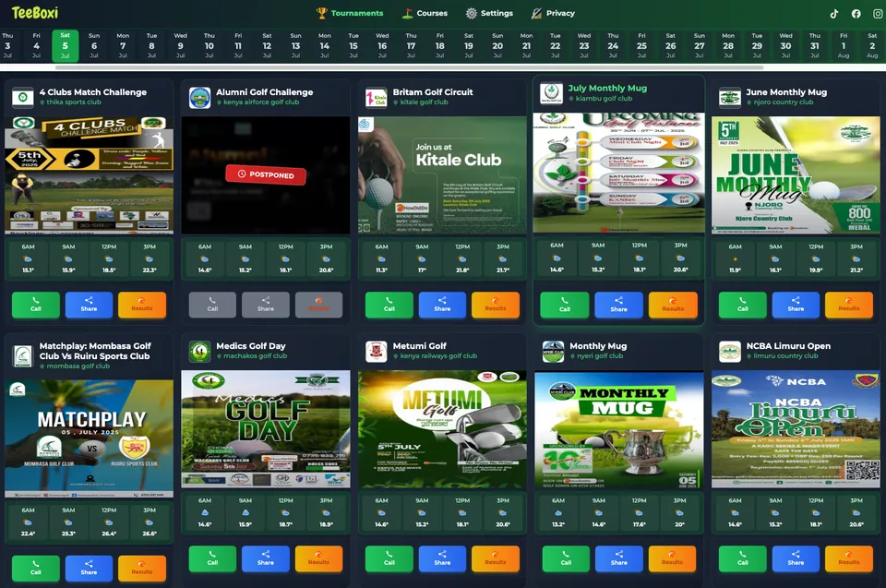
Task: Click the TeeBoxi logo
Action: tap(35, 12)
